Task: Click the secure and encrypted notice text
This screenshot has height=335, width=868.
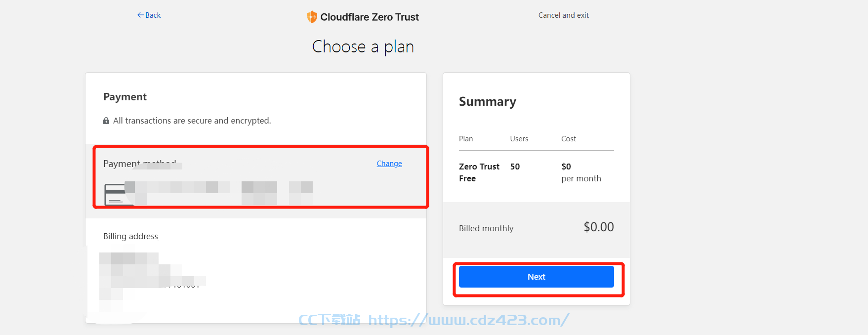Action: click(x=192, y=121)
